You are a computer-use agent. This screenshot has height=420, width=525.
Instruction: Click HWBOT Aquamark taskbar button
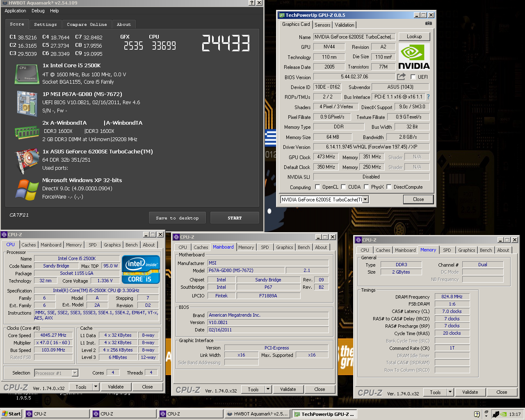[257, 414]
